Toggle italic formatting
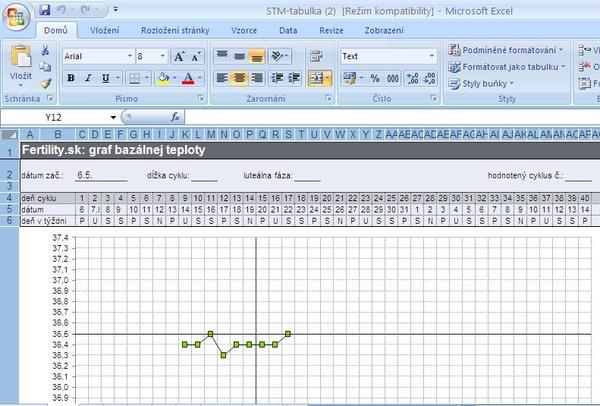This screenshot has width=600, height=406. tap(88, 78)
